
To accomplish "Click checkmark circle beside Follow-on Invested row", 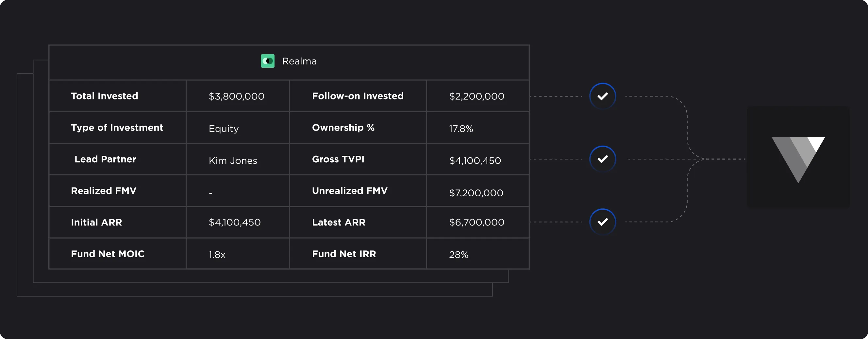I will pos(603,96).
